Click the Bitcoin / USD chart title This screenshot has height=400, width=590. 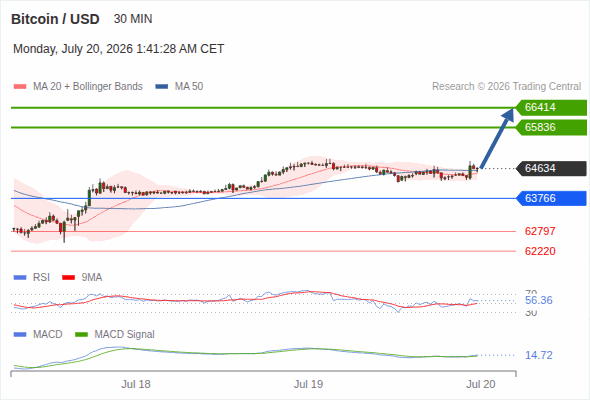tap(55, 19)
